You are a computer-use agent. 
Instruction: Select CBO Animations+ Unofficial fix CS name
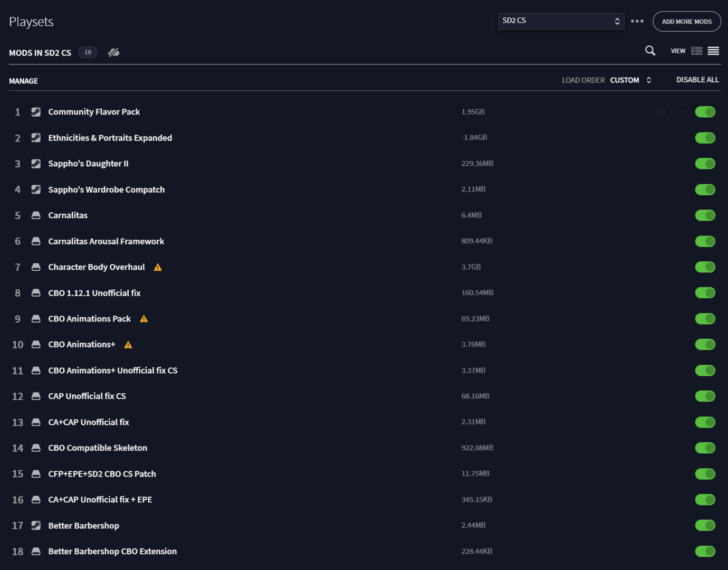click(x=113, y=370)
